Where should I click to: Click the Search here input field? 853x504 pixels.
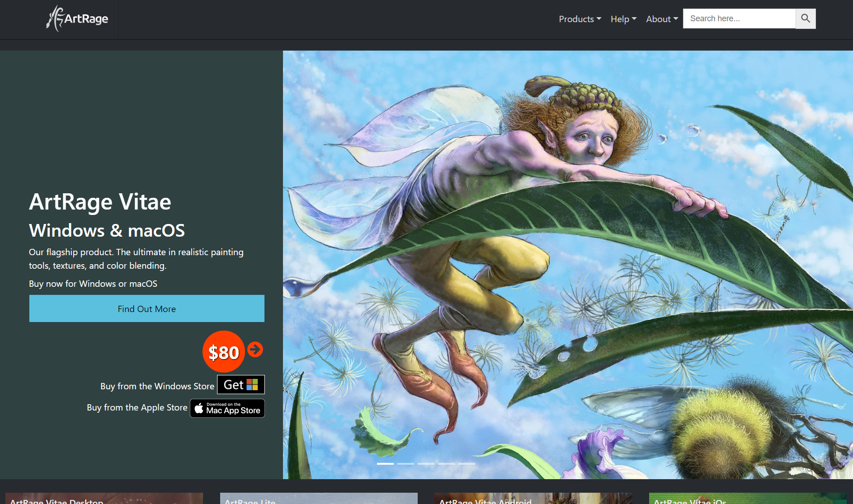click(739, 19)
